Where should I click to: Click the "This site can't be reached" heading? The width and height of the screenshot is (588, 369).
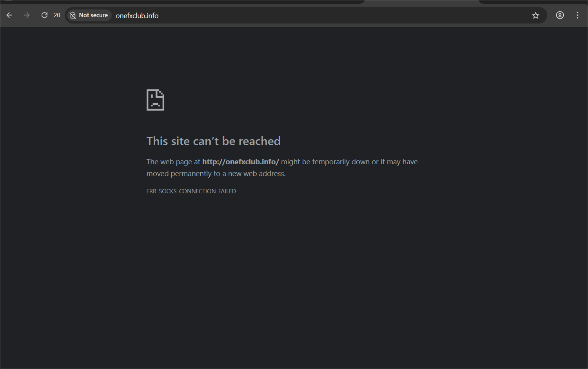click(x=213, y=141)
